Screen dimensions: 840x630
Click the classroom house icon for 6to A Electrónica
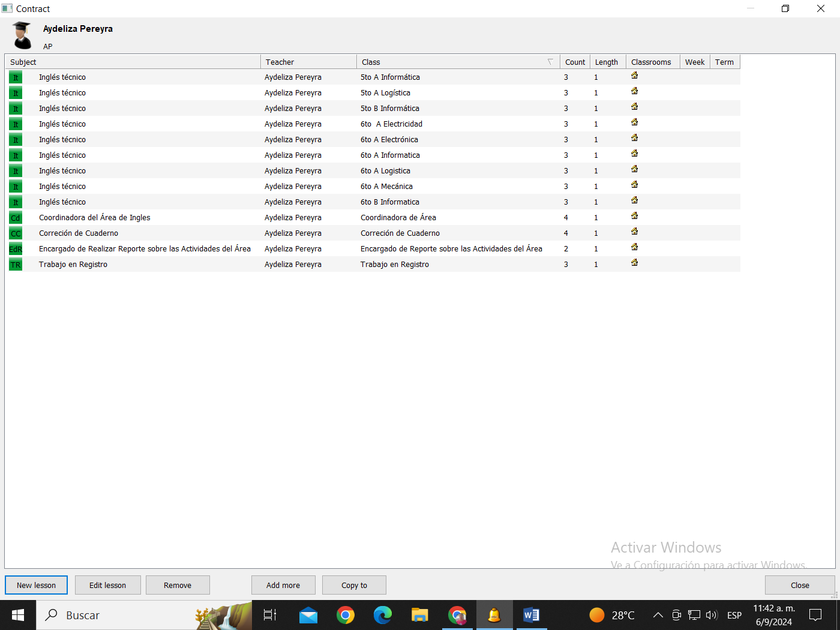pos(634,138)
